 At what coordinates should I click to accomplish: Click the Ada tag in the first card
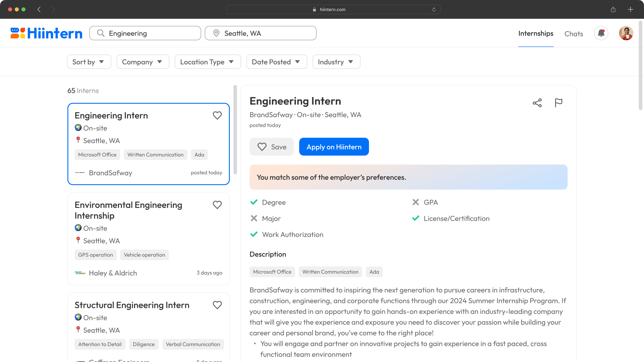[199, 155]
